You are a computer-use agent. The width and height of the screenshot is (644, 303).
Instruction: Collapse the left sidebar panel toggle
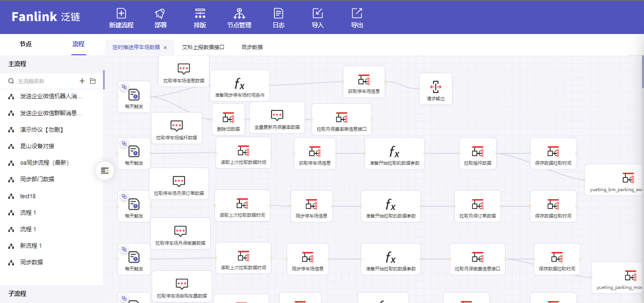click(105, 170)
